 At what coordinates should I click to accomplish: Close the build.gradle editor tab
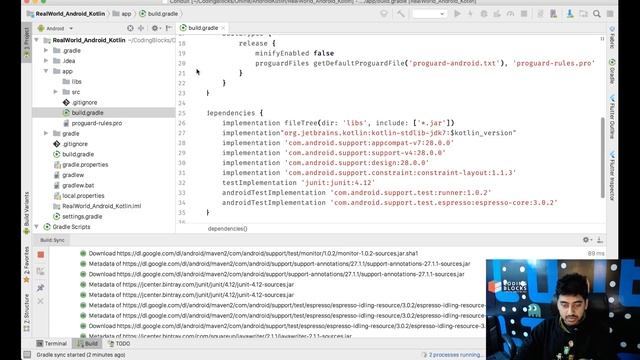point(223,28)
